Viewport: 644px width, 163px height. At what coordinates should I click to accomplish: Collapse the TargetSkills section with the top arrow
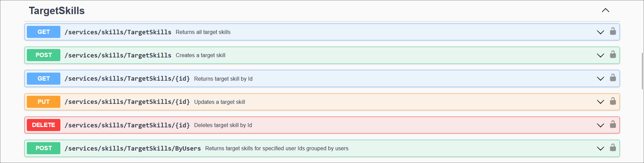coord(605,10)
